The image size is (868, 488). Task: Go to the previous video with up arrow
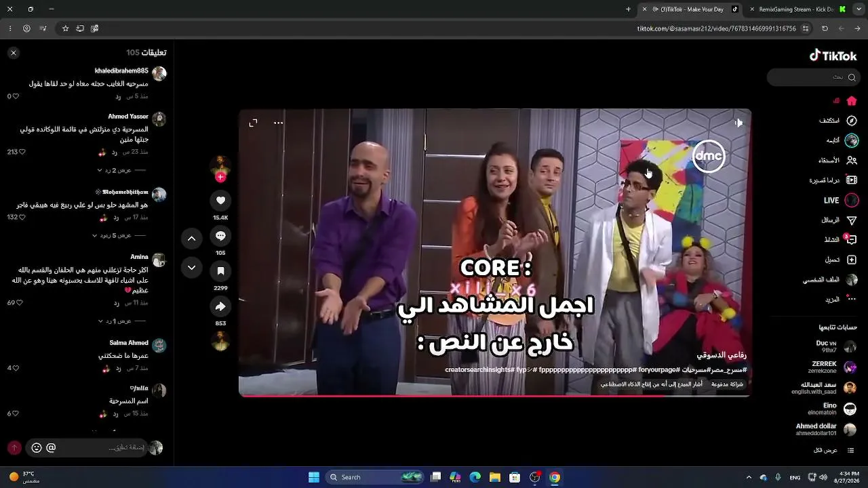(x=192, y=239)
